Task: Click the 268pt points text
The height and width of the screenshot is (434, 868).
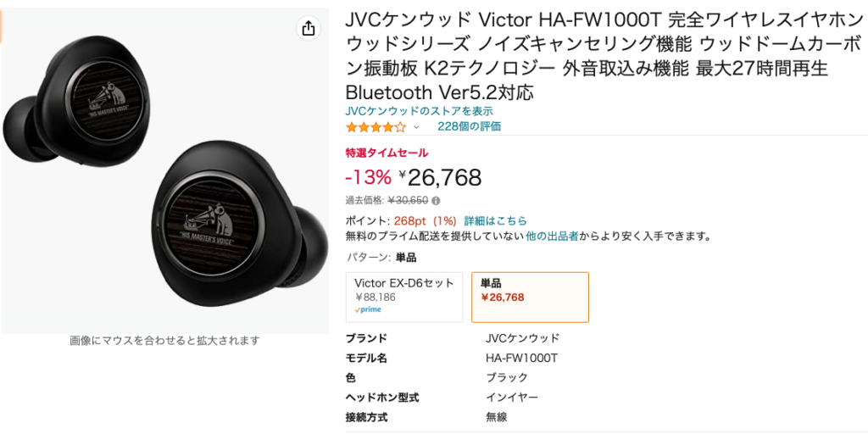Action: [413, 220]
